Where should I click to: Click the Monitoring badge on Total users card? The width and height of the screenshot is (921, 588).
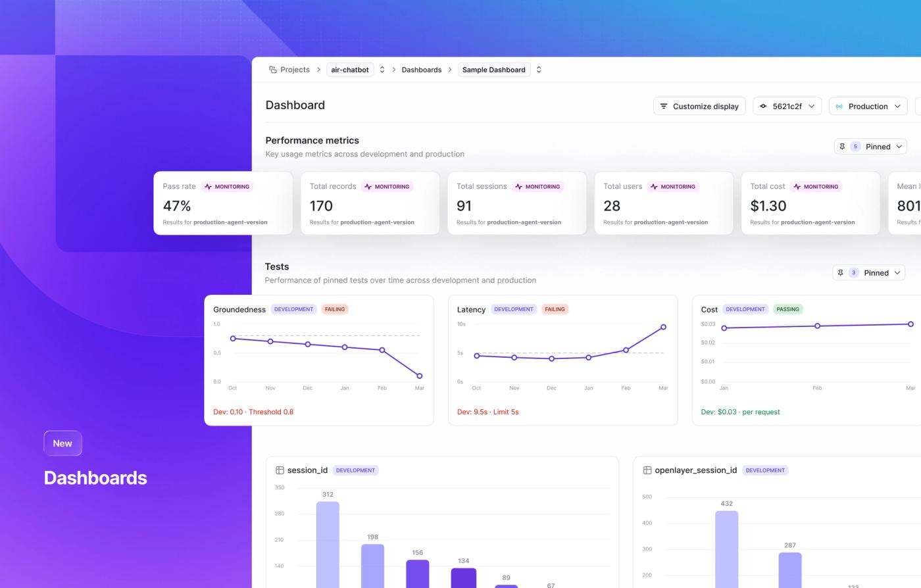coord(673,187)
